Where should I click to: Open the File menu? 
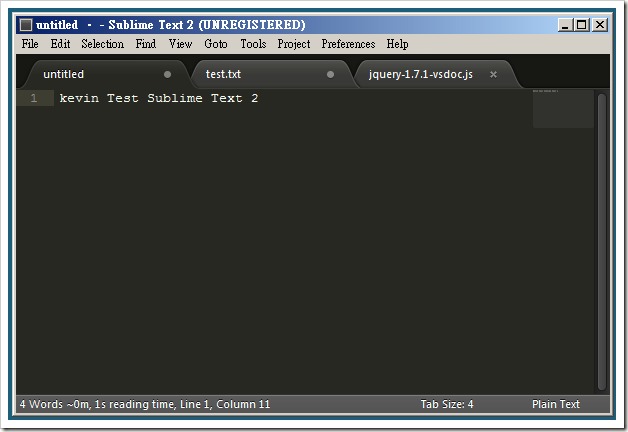[30, 44]
